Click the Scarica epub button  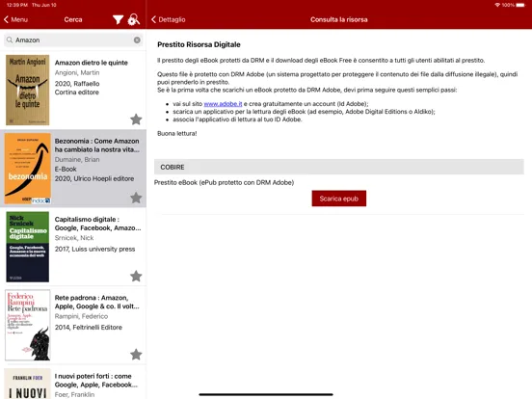(339, 199)
